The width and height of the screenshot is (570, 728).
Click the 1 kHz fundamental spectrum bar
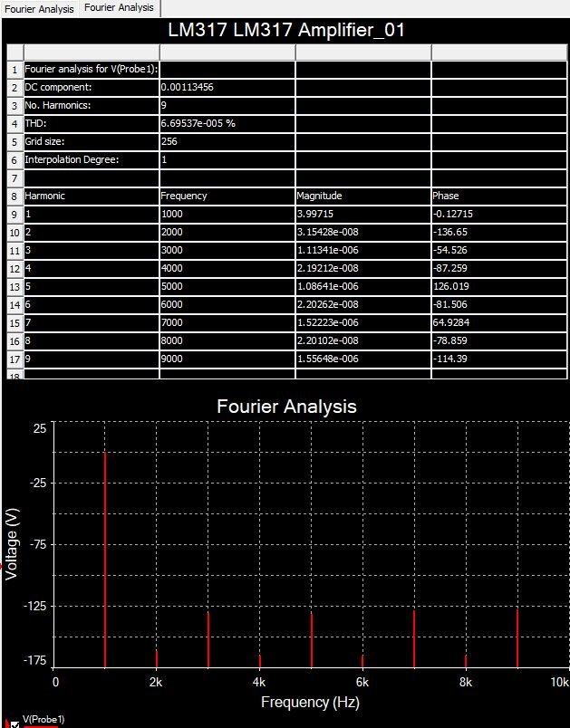(105, 560)
